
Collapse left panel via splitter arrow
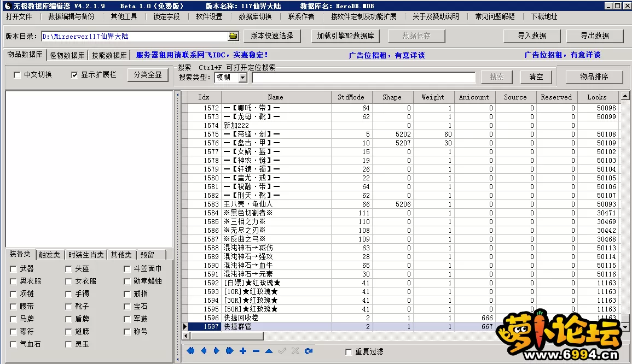(x=178, y=96)
